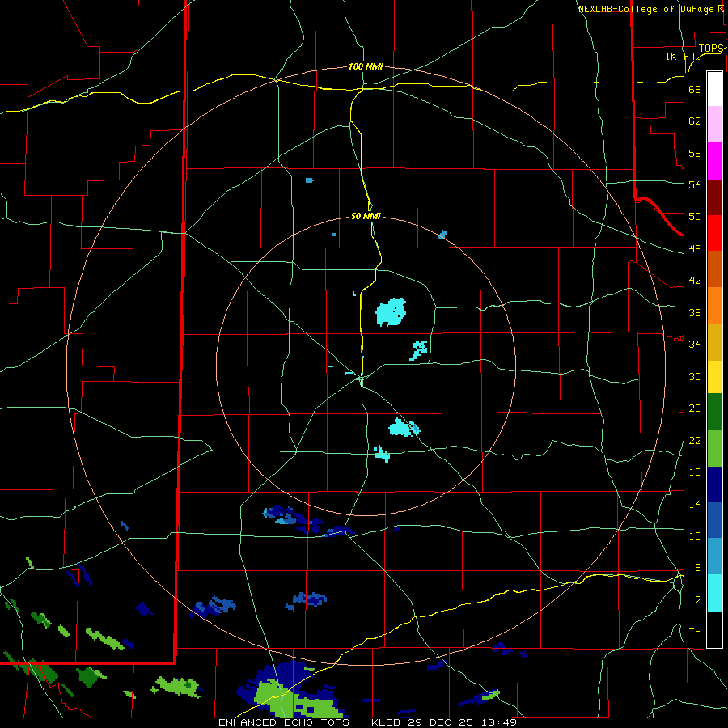
Task: Click the medium blue legend block near 10
Action: (714, 520)
